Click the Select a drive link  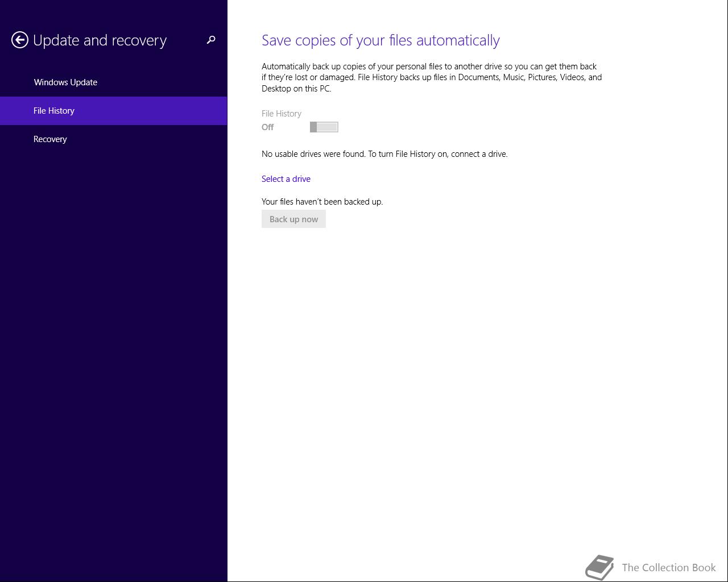pos(286,179)
